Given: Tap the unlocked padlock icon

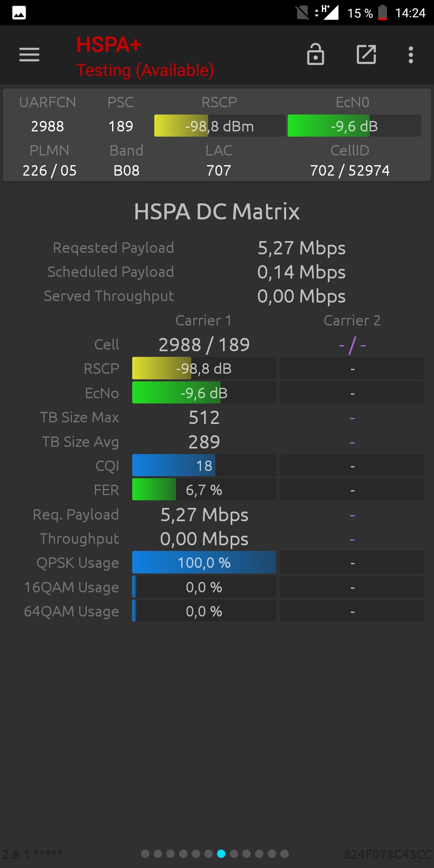Looking at the screenshot, I should (315, 54).
